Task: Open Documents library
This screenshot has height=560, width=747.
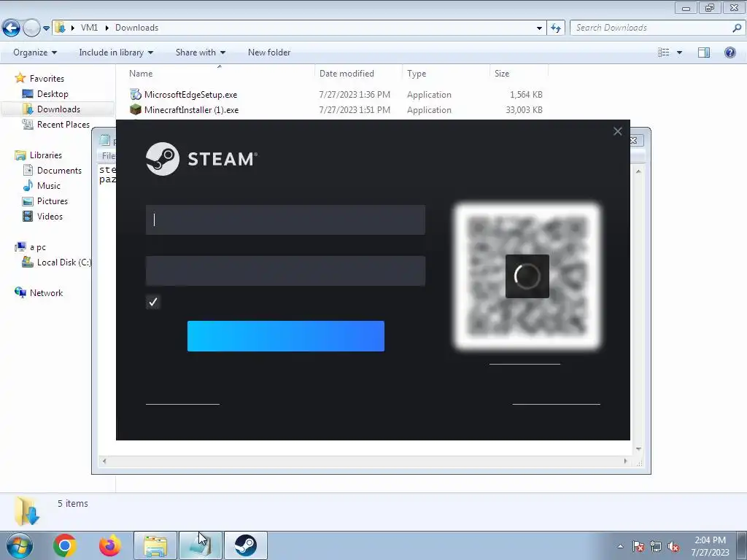Action: click(x=59, y=171)
